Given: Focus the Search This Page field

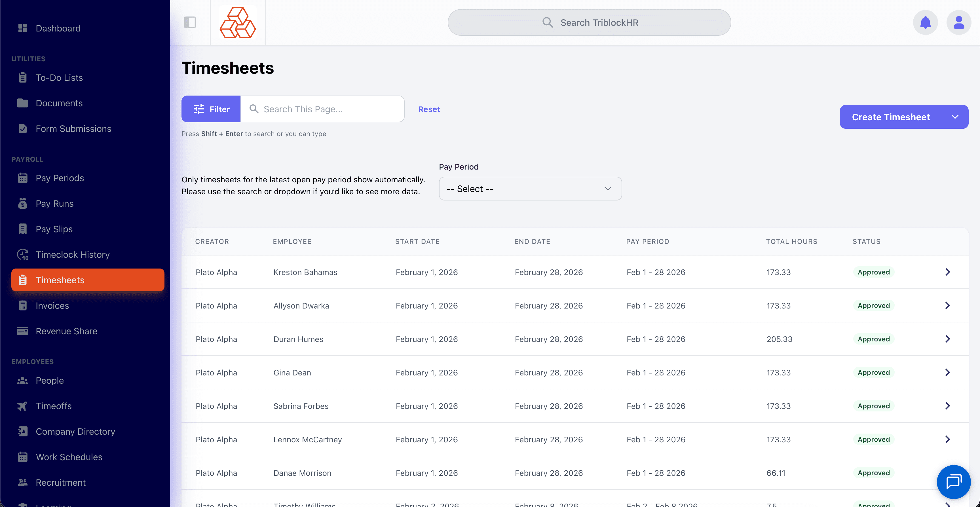Looking at the screenshot, I should [x=327, y=109].
